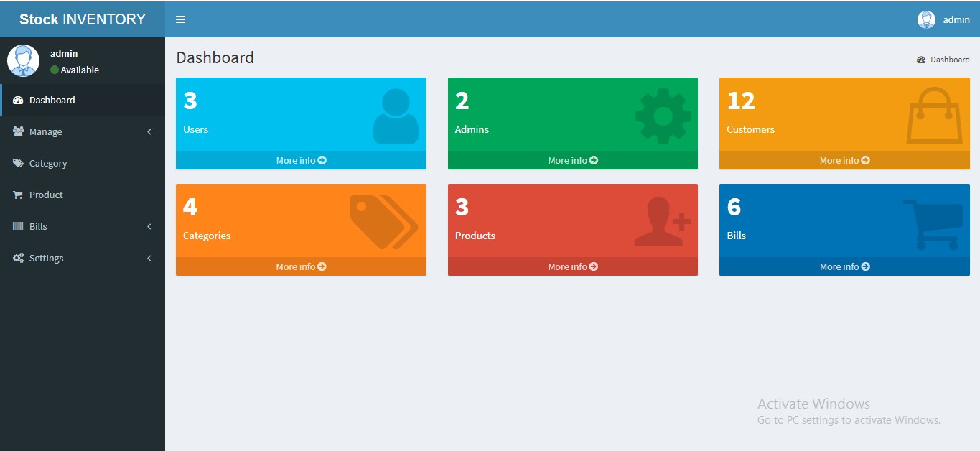Open More info on the Products card
This screenshot has width=980, height=451.
572,266
